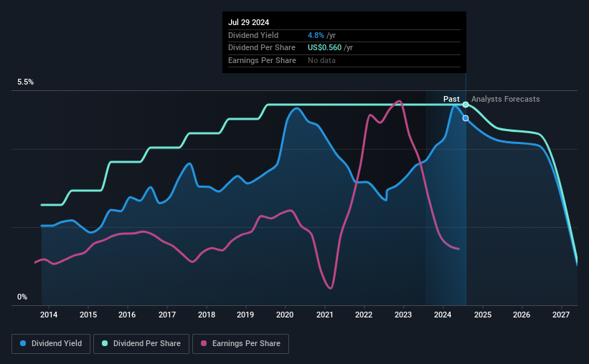The height and width of the screenshot is (364, 589).
Task: Select the 2020 x-axis year label
Action: pos(285,315)
